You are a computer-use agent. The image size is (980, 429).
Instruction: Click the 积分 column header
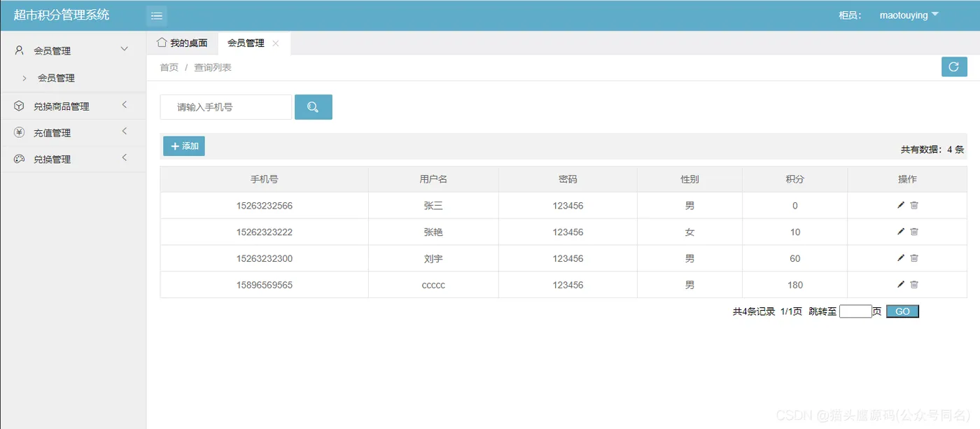click(794, 179)
